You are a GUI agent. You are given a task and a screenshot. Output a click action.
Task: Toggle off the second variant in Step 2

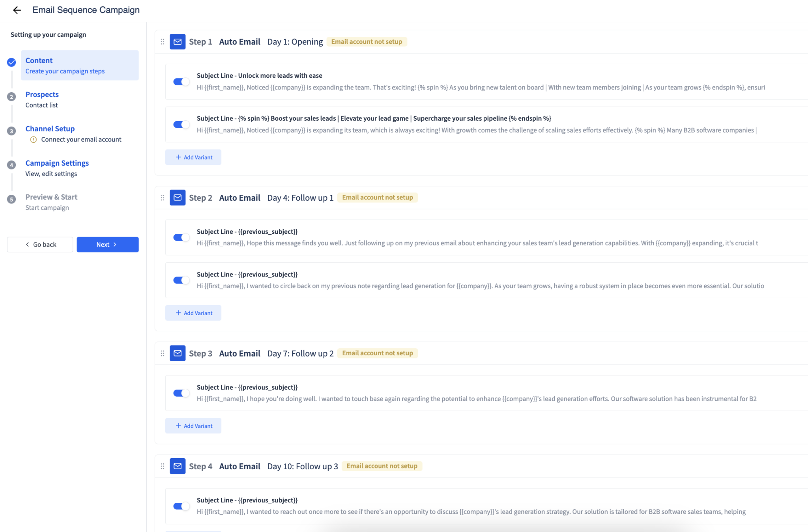[x=181, y=280]
